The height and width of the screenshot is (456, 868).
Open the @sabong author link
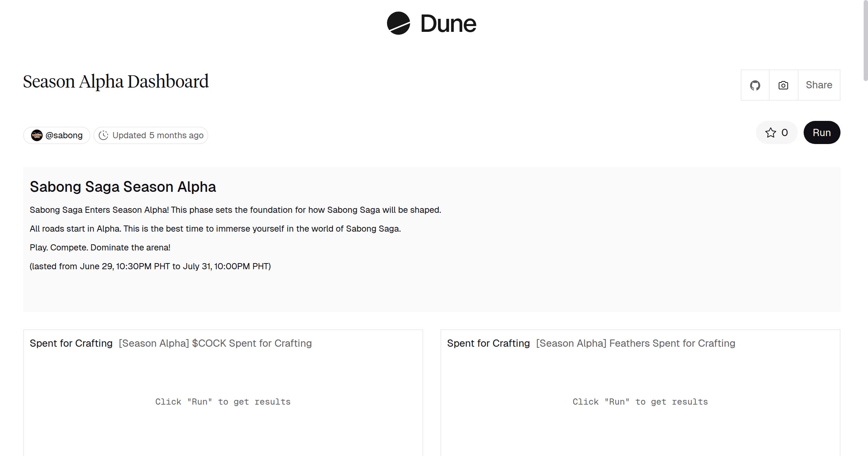tap(64, 135)
